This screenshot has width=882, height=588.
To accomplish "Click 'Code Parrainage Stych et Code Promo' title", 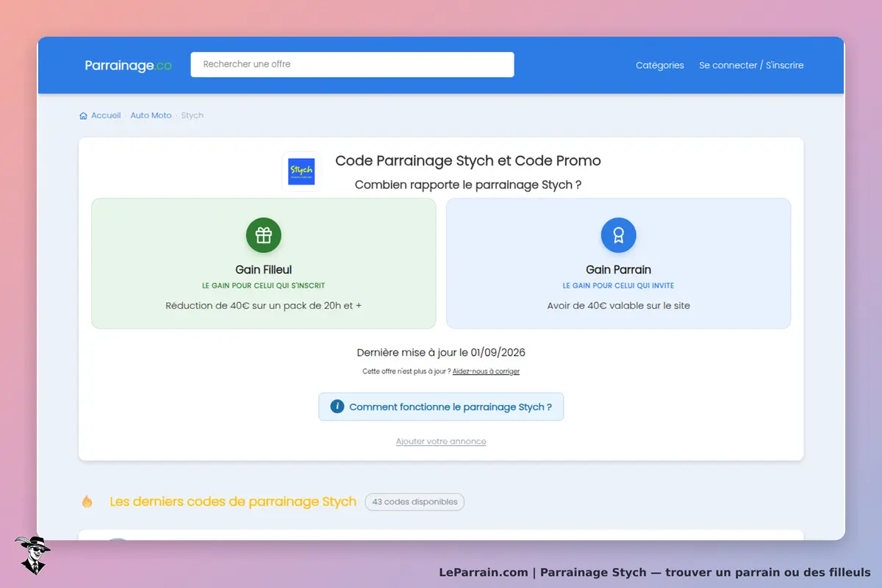I will pyautogui.click(x=468, y=160).
